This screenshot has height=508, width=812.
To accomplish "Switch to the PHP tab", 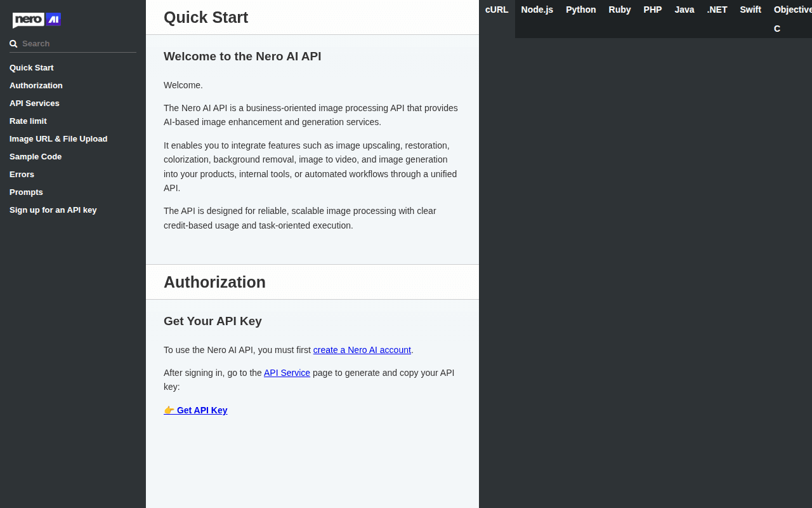I will pyautogui.click(x=653, y=10).
